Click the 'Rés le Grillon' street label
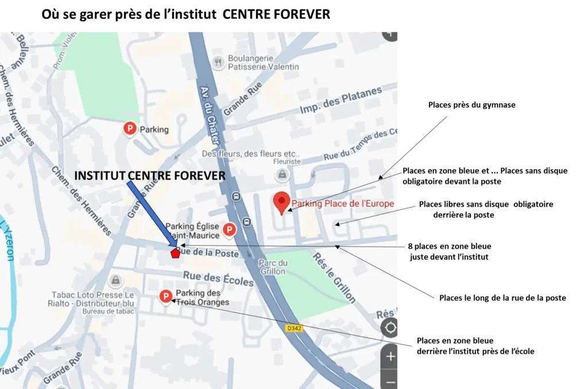 point(334,277)
